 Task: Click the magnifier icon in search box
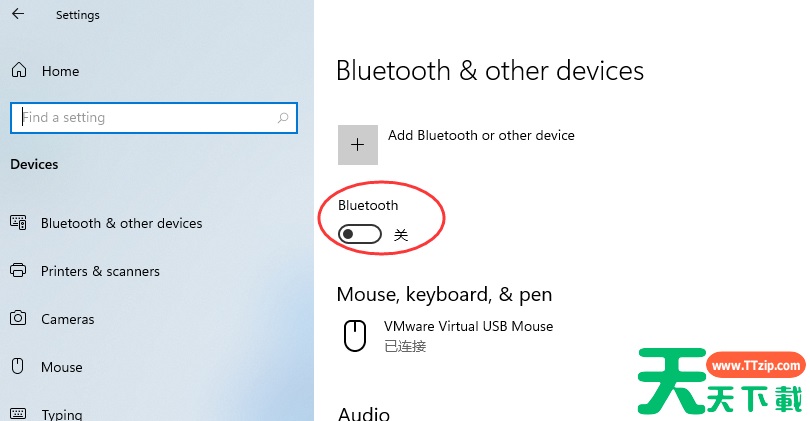click(284, 118)
